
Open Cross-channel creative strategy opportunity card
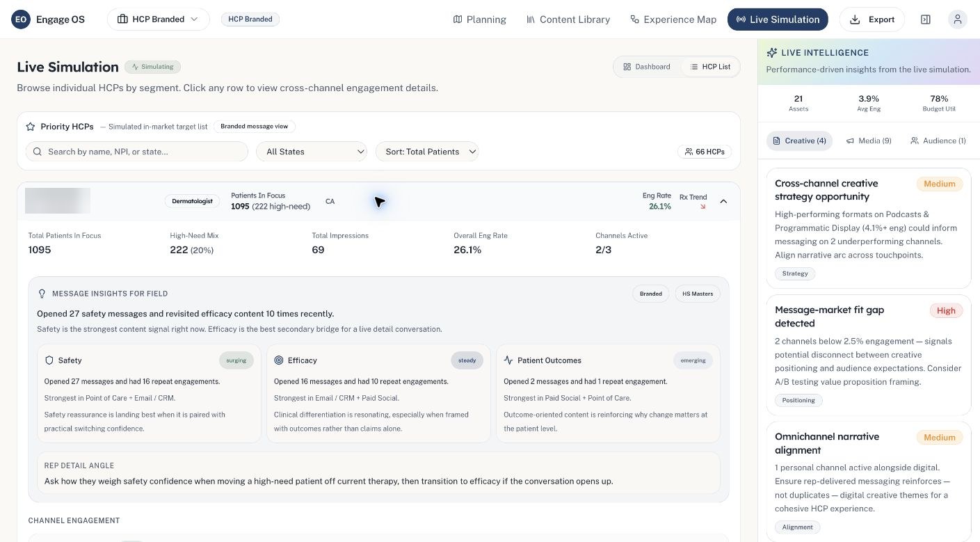point(869,228)
